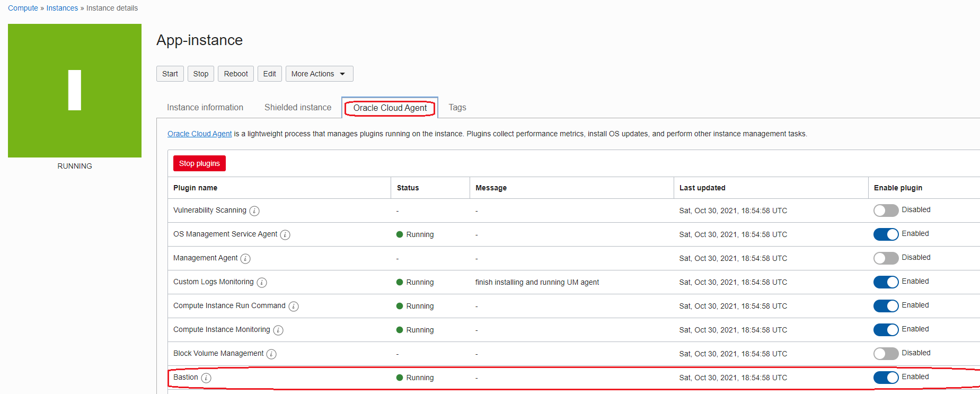
Task: Switch to the Instance information tab
Action: 205,108
